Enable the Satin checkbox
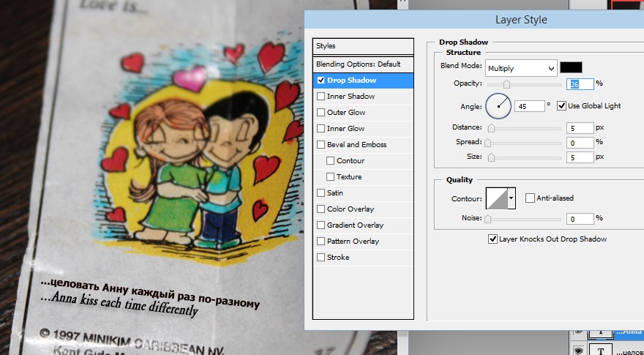 (x=321, y=193)
